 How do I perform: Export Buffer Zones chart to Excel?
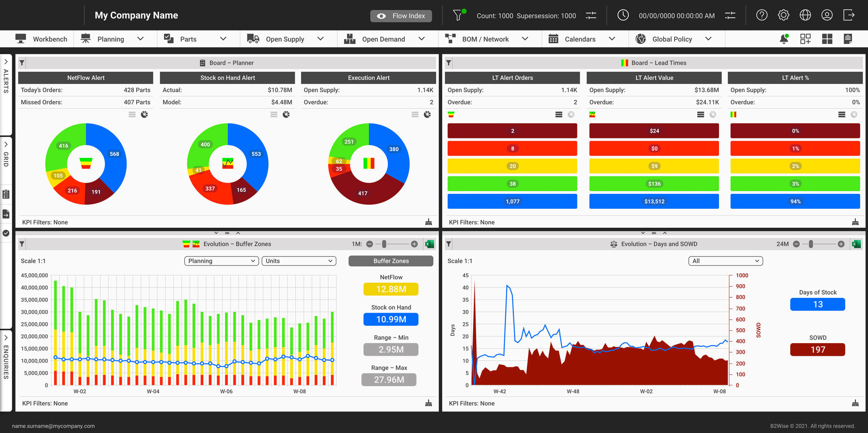[429, 244]
